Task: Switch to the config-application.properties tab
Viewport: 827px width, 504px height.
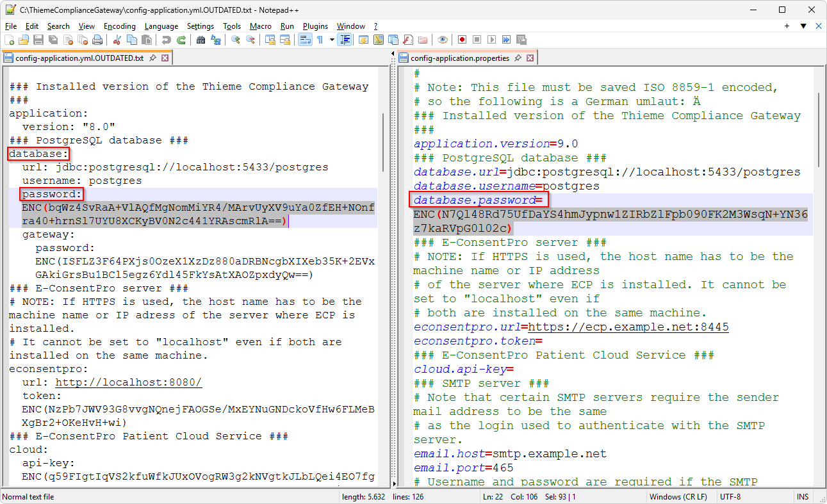Action: (459, 58)
